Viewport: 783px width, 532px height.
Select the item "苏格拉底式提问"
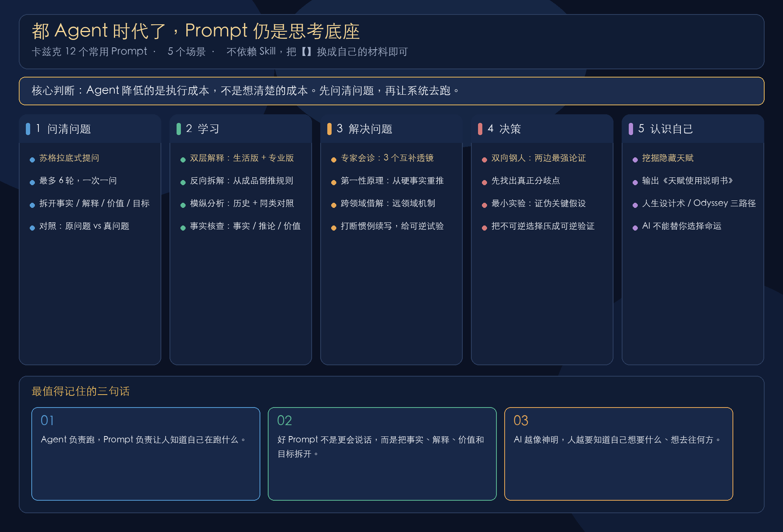click(69, 158)
